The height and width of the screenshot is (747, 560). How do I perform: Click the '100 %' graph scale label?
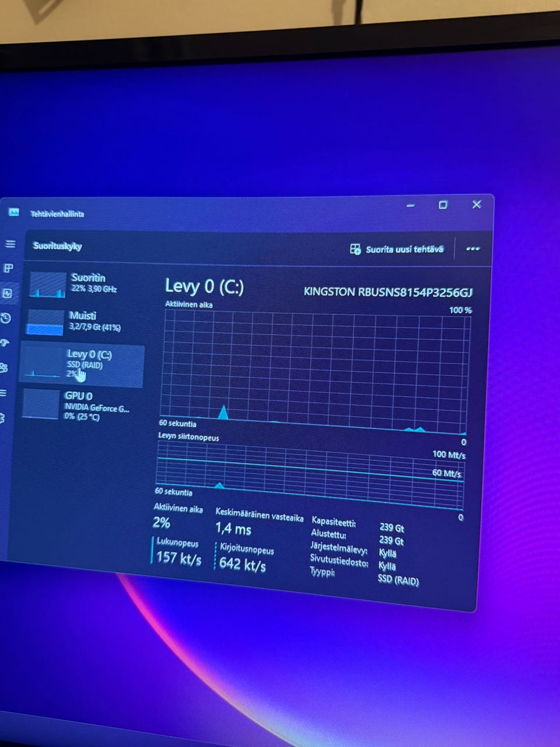click(x=460, y=310)
